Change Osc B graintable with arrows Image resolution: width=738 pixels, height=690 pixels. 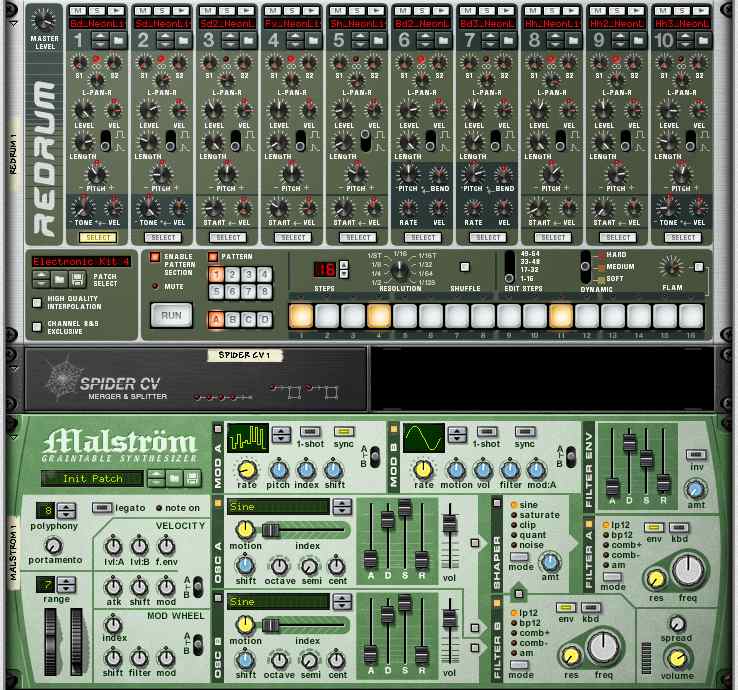pyautogui.click(x=342, y=602)
